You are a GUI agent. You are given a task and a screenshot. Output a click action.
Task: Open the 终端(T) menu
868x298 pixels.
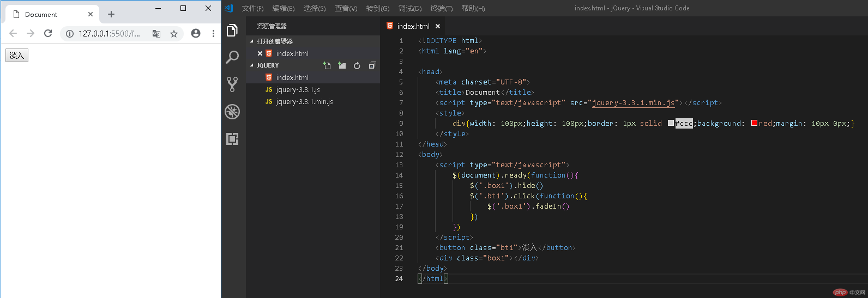coord(442,8)
